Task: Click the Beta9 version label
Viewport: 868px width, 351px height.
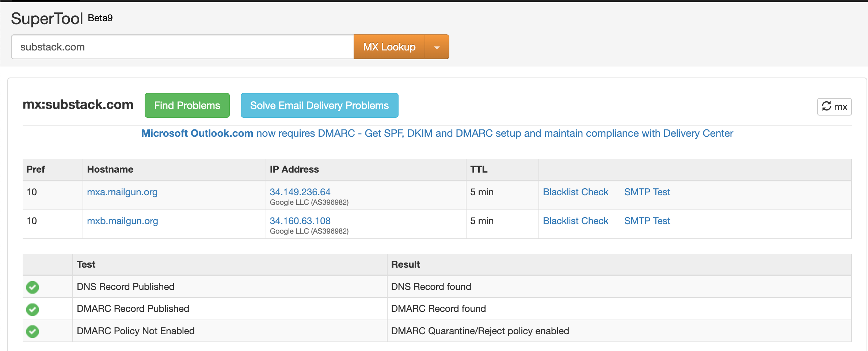Action: coord(100,18)
